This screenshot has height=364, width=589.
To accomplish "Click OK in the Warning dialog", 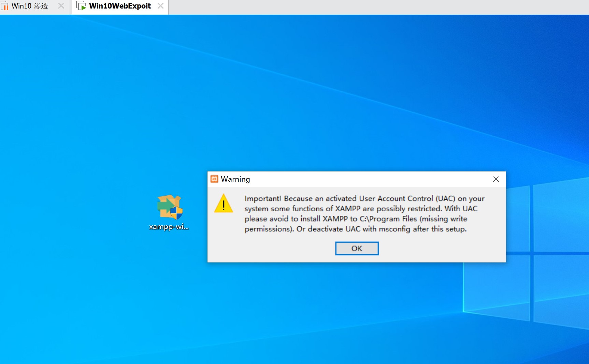I will tap(357, 248).
